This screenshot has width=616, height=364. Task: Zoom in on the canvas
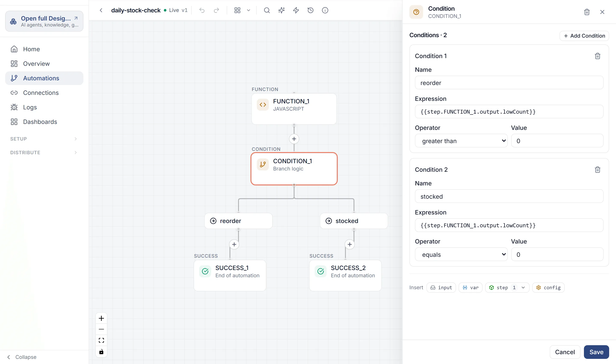click(x=101, y=318)
